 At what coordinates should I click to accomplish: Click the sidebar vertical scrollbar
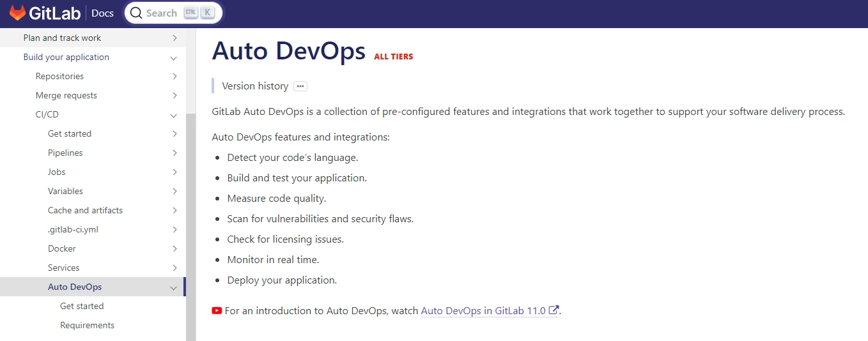[191, 227]
